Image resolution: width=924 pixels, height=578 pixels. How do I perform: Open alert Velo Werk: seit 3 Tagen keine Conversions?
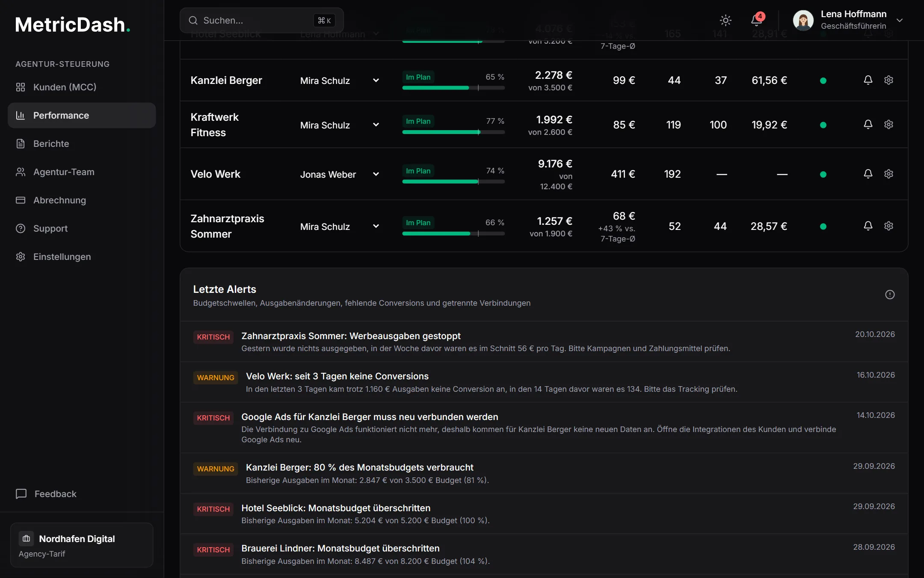tap(544, 382)
